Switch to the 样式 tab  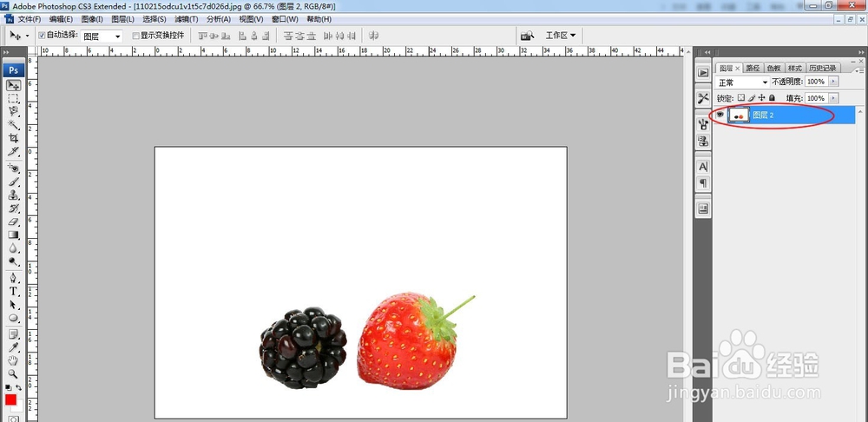[x=795, y=68]
